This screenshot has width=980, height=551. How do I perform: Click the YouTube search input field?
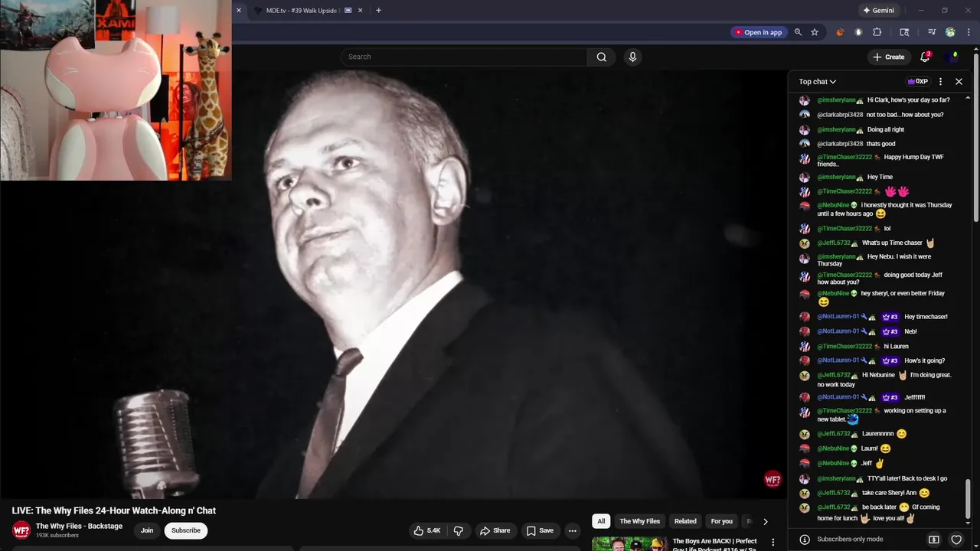tap(464, 57)
